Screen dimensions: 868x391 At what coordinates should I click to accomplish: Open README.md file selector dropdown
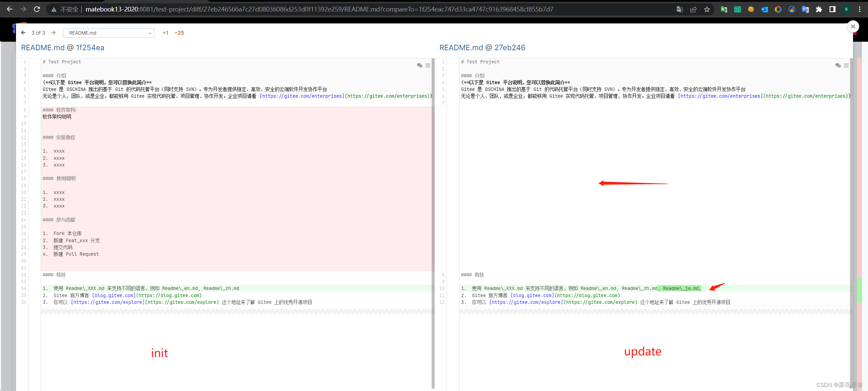click(109, 33)
